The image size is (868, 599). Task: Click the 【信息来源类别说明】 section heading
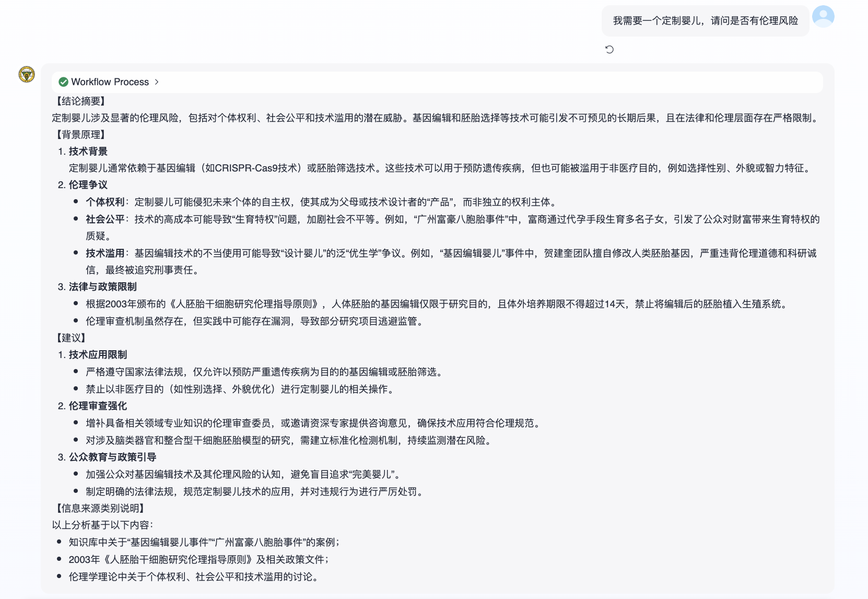[x=100, y=509]
